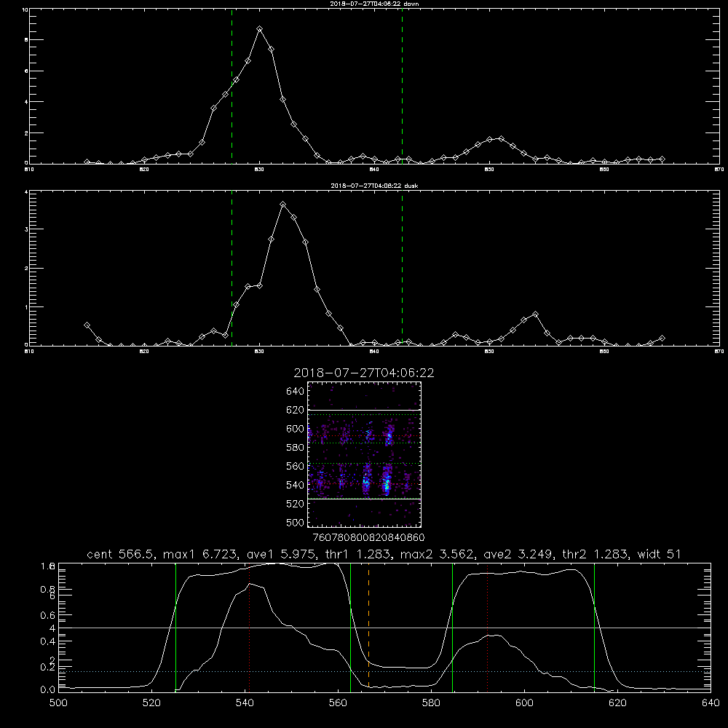Select the last data point of dawn curve
Image resolution: width=728 pixels, height=728 pixels.
tap(662, 159)
